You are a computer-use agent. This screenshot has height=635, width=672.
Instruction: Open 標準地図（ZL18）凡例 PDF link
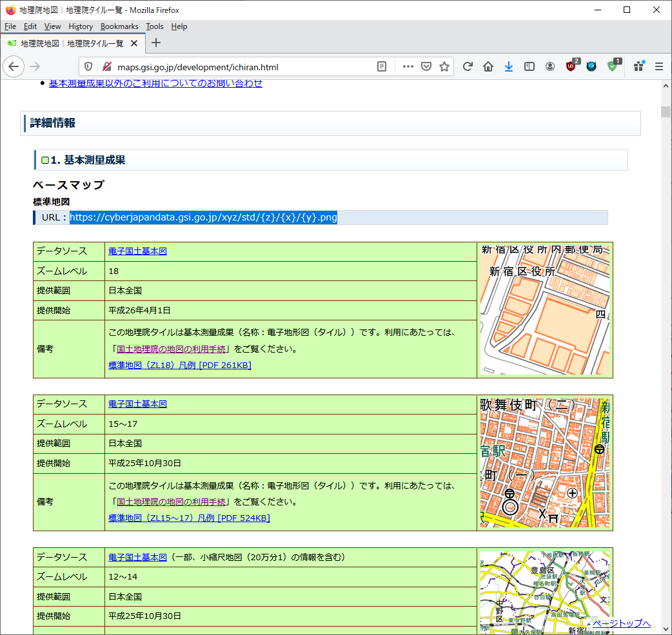tap(179, 366)
